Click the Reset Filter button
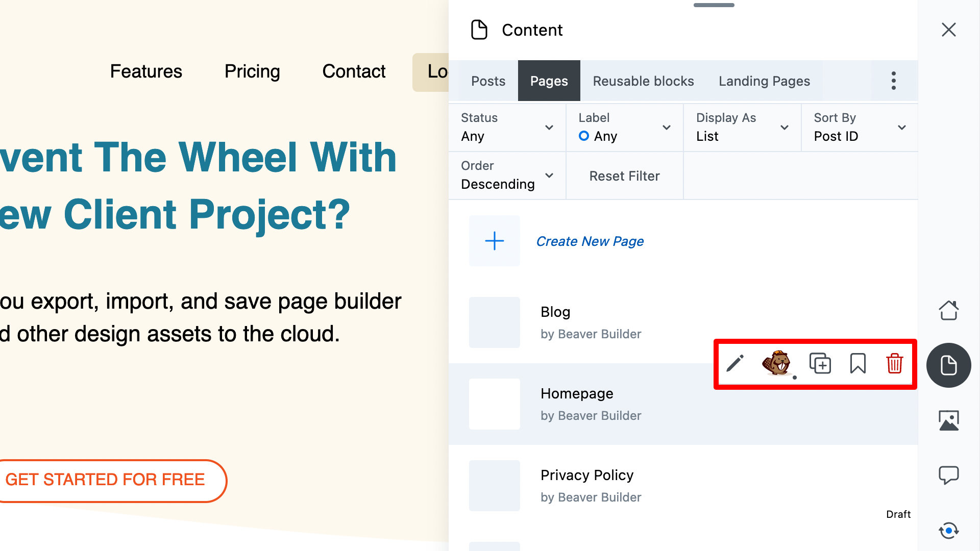The image size is (980, 551). [x=625, y=176]
